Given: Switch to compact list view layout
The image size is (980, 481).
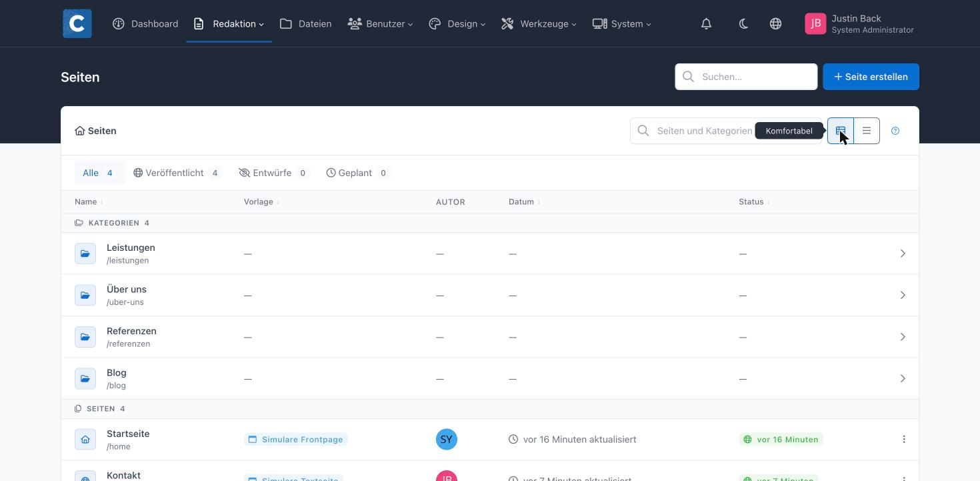Looking at the screenshot, I should (x=867, y=131).
